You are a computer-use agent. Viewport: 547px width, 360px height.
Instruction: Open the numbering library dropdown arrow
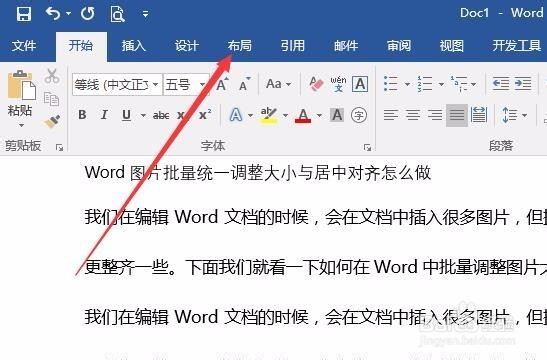click(x=441, y=84)
